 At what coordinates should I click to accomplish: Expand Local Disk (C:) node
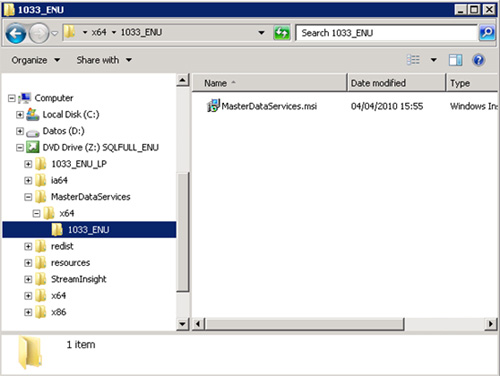coord(20,115)
